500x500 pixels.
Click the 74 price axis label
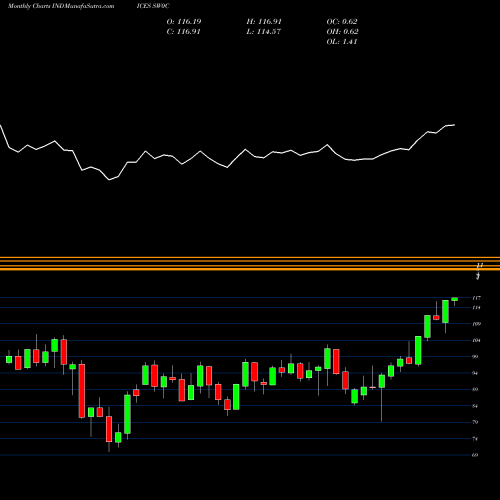[475, 439]
